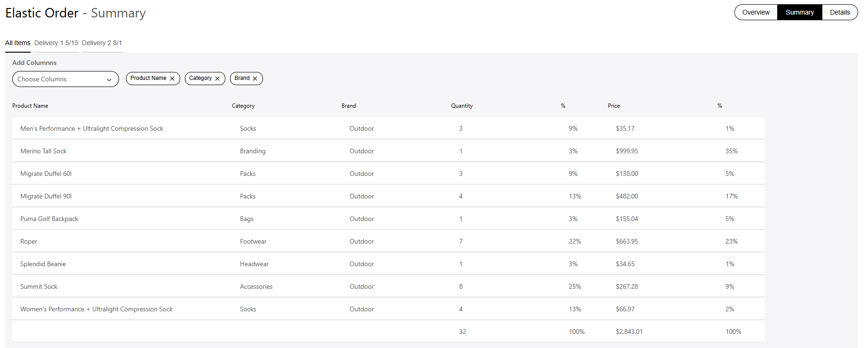The image size is (868, 348).
Task: Select the Merino Tall Sock row
Action: point(43,151)
